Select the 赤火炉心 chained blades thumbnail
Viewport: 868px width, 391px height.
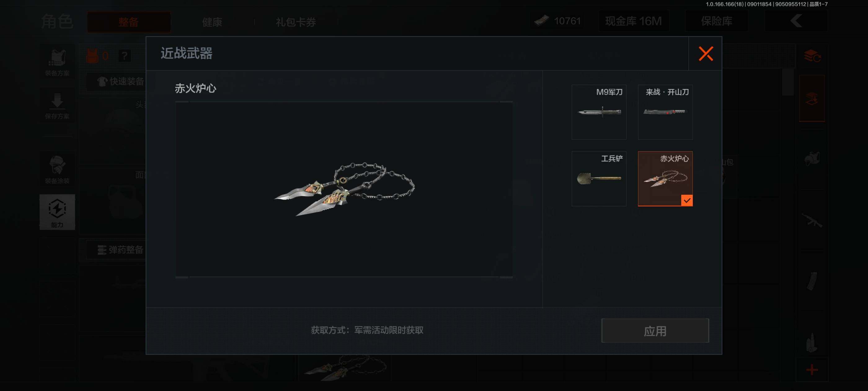[x=665, y=178]
